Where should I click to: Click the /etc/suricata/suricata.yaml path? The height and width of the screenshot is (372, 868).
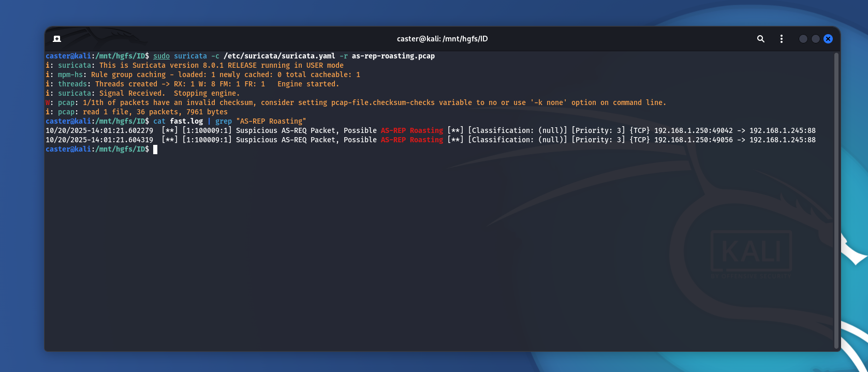point(279,56)
